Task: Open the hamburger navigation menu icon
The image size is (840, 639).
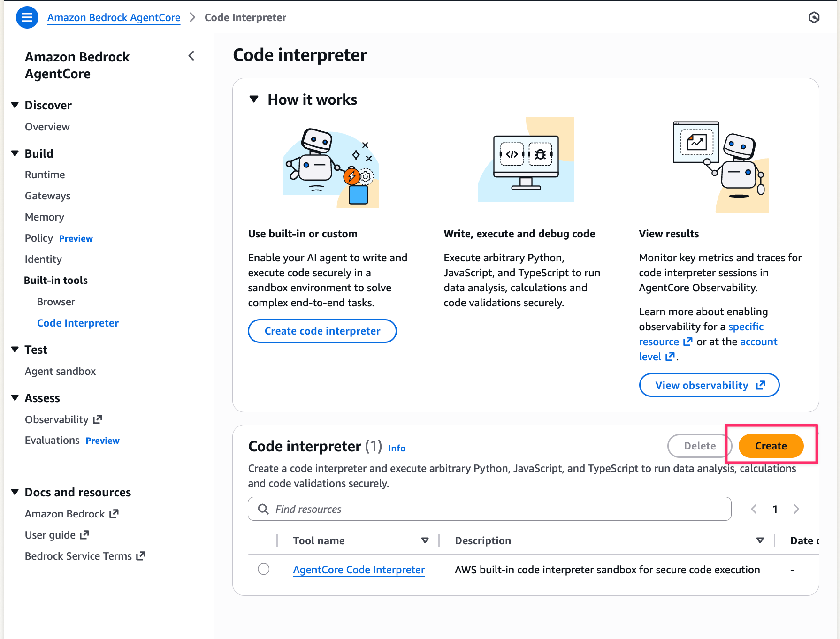Action: [x=27, y=18]
